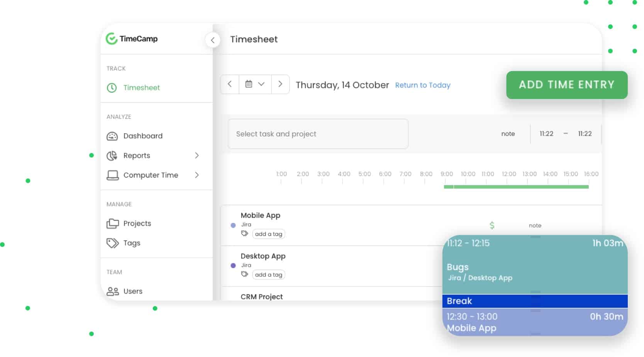
Task: Go to the previous day
Action: [x=230, y=84]
